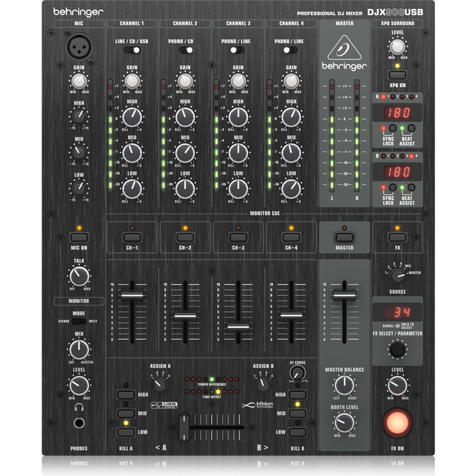
Task: Click the monitor MIX knob
Action: coord(80,350)
